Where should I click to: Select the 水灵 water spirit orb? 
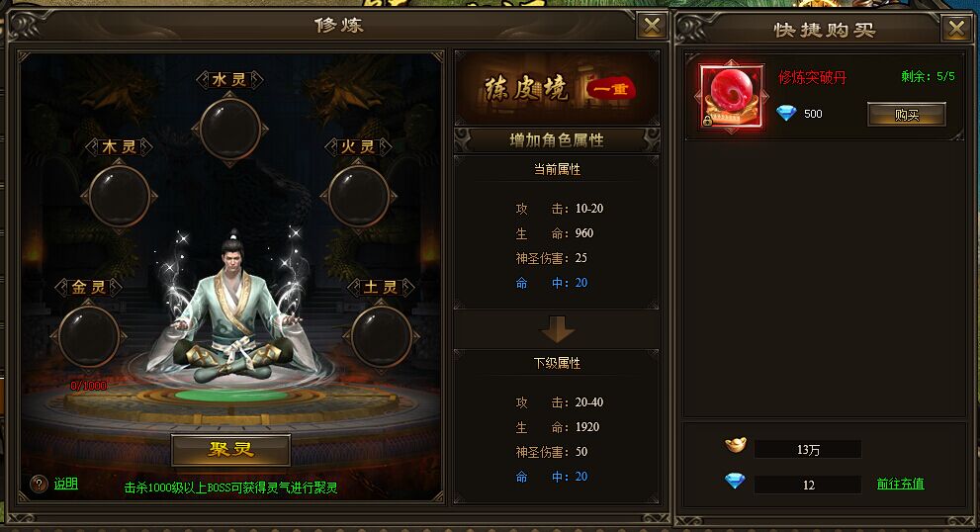pyautogui.click(x=230, y=130)
